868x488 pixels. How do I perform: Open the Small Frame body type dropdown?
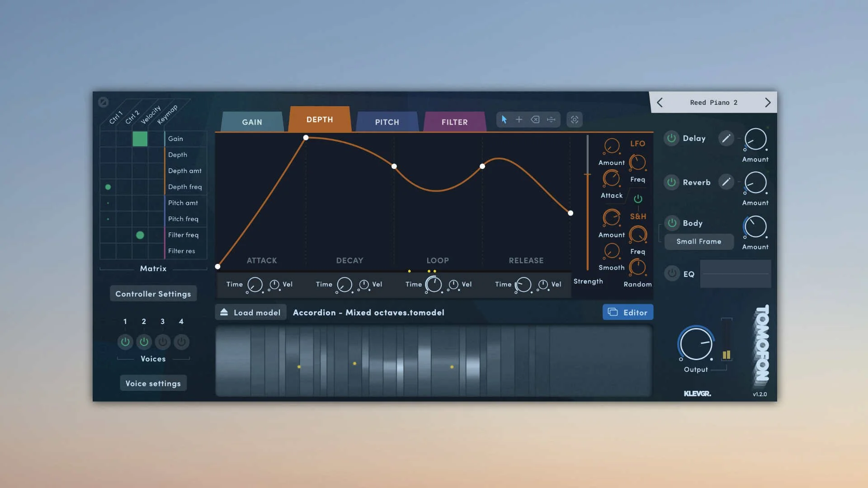click(698, 241)
